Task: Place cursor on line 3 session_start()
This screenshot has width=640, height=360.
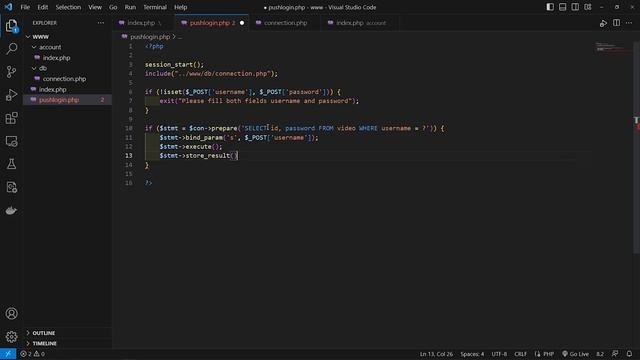Action: pyautogui.click(x=174, y=64)
